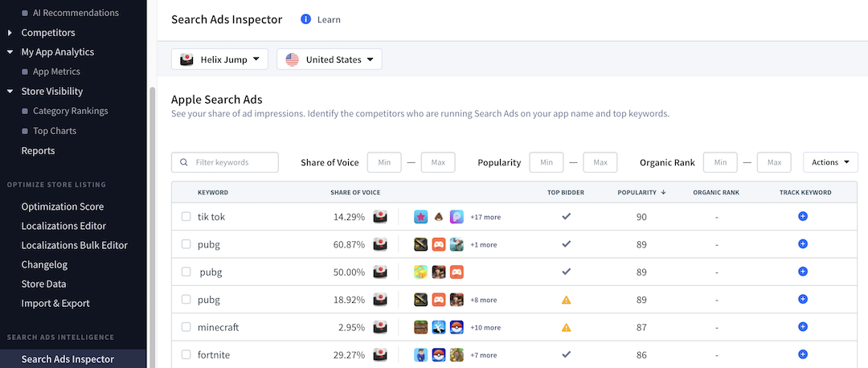Track the pubg 50.00% keyword
868x368 pixels.
click(x=803, y=272)
